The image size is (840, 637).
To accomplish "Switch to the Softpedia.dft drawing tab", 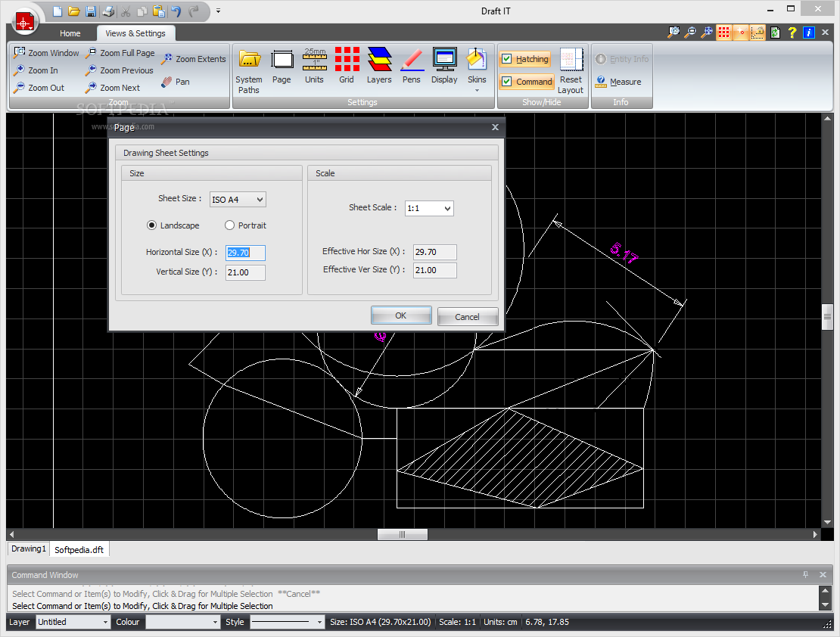I will point(79,550).
